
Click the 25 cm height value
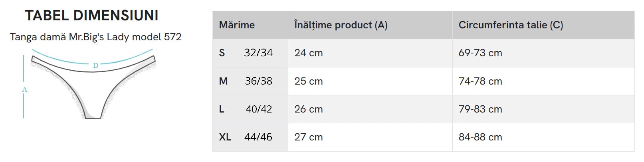(309, 81)
